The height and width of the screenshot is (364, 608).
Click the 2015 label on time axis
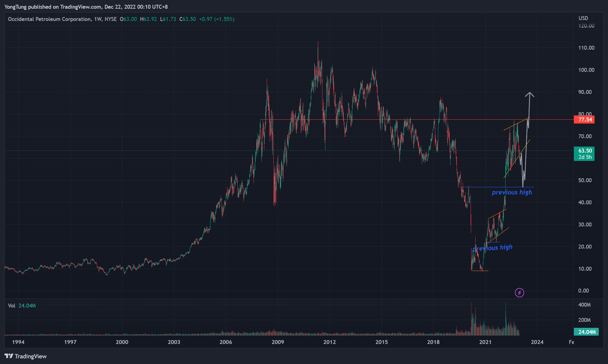[381, 342]
